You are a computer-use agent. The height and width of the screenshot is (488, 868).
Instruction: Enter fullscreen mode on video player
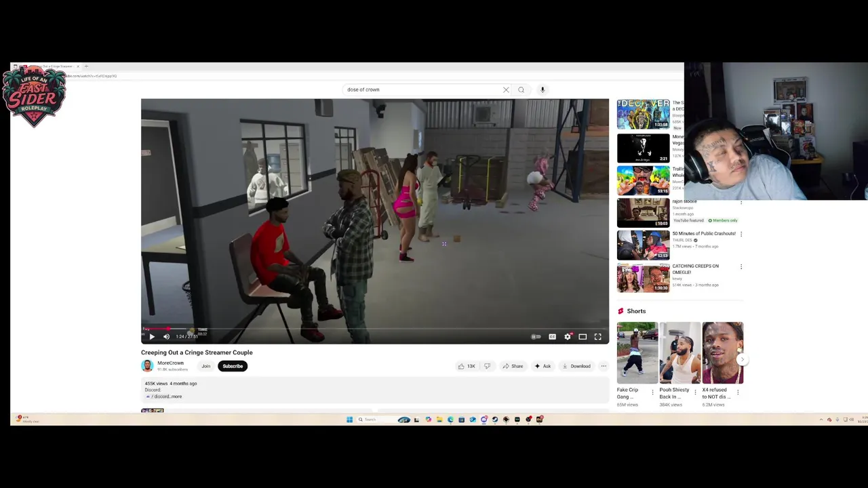click(x=597, y=337)
